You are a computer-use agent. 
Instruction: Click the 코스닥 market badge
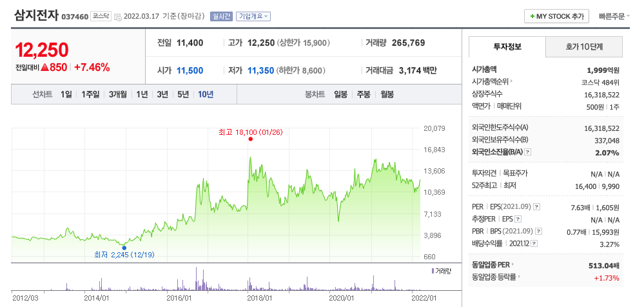[101, 16]
